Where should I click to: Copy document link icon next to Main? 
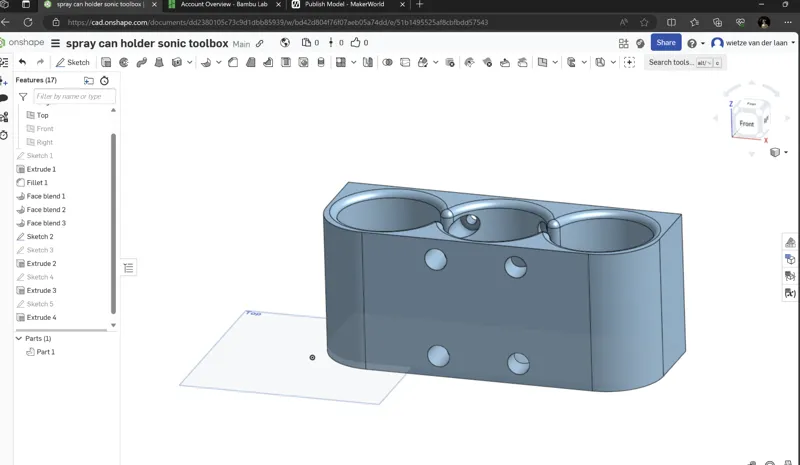(x=260, y=43)
